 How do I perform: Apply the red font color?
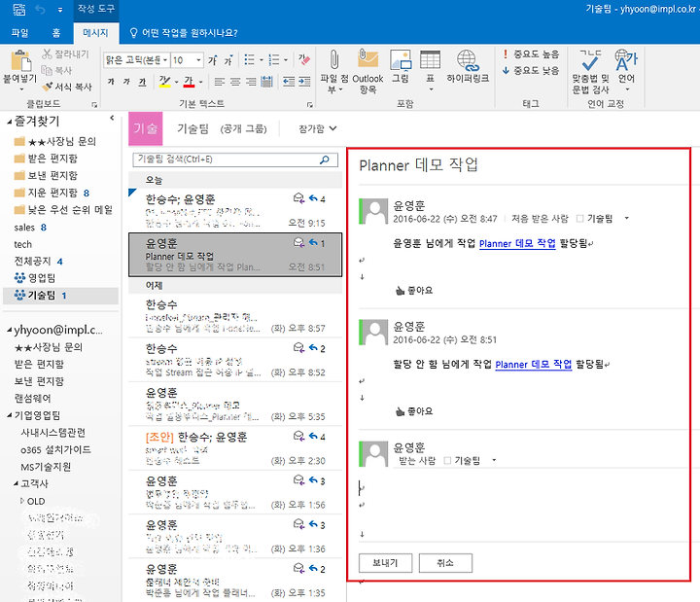point(189,82)
